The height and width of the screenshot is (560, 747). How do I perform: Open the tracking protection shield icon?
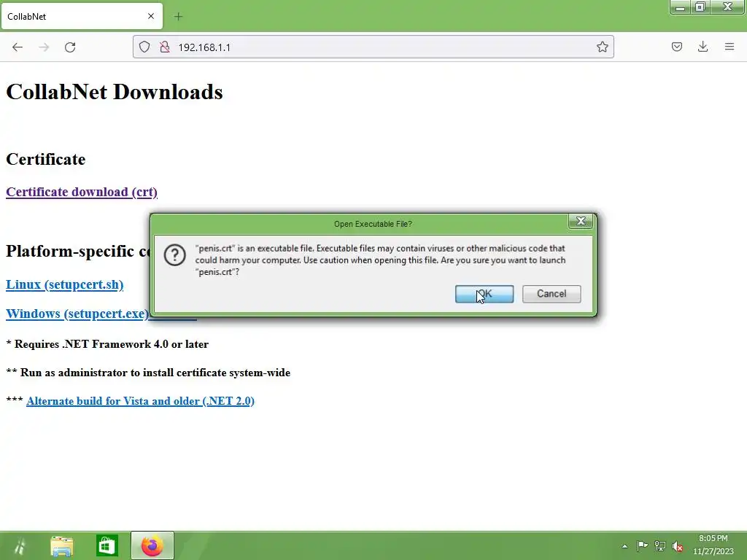[x=144, y=47]
